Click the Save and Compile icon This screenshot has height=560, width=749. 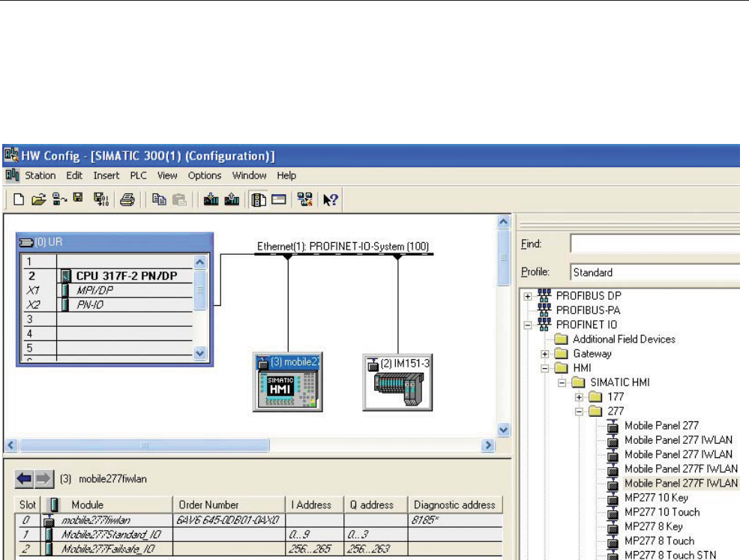pos(100,199)
